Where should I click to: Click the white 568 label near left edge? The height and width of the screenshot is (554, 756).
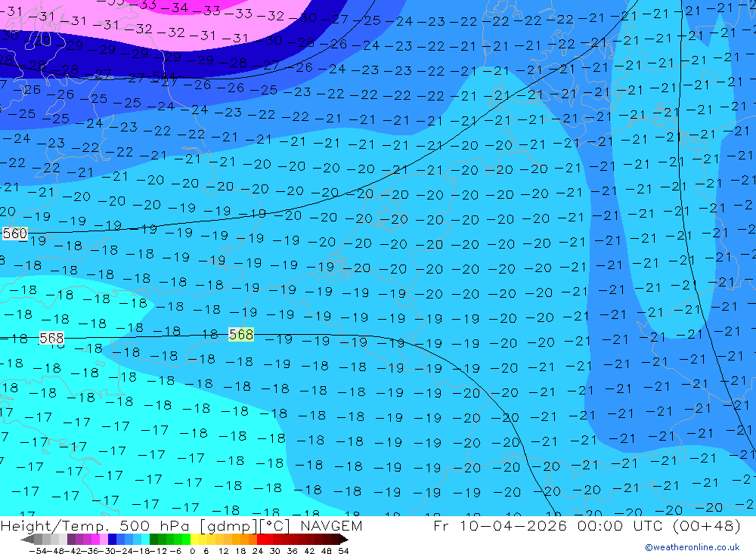tap(51, 338)
